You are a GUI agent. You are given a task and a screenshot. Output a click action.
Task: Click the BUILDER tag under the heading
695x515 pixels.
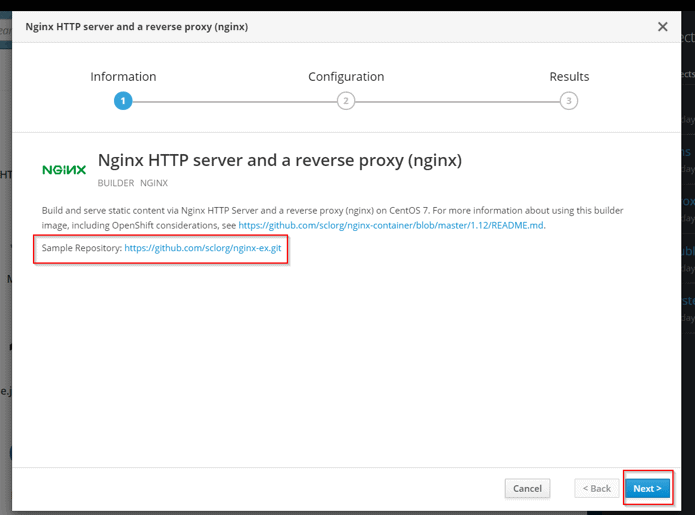tap(115, 184)
